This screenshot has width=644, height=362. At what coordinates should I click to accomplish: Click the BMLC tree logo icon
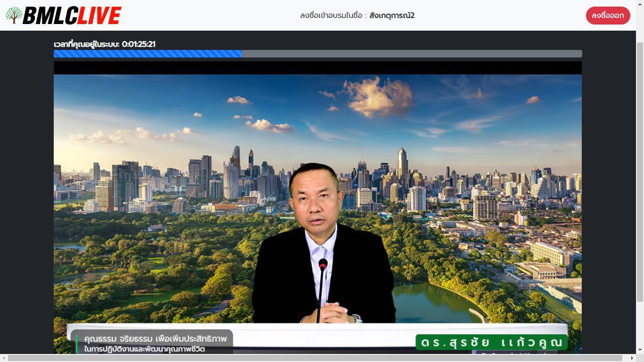(x=14, y=15)
